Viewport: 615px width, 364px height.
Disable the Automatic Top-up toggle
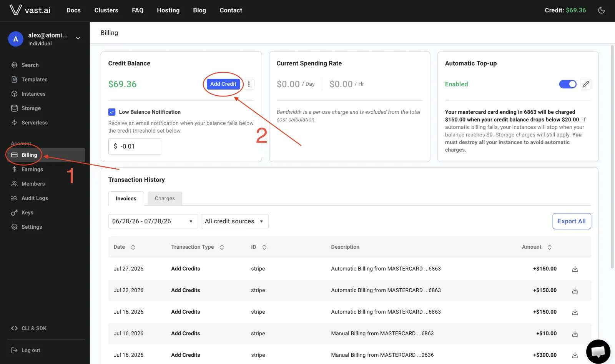point(568,84)
